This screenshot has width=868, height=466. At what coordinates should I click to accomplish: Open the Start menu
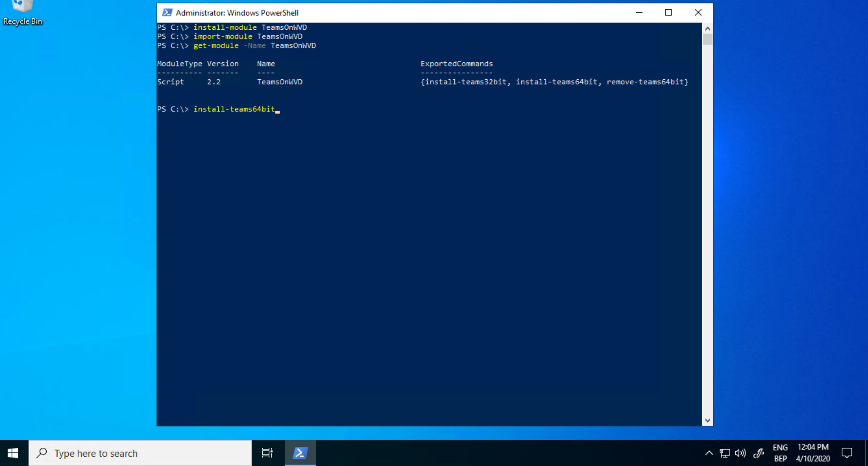[x=13, y=453]
